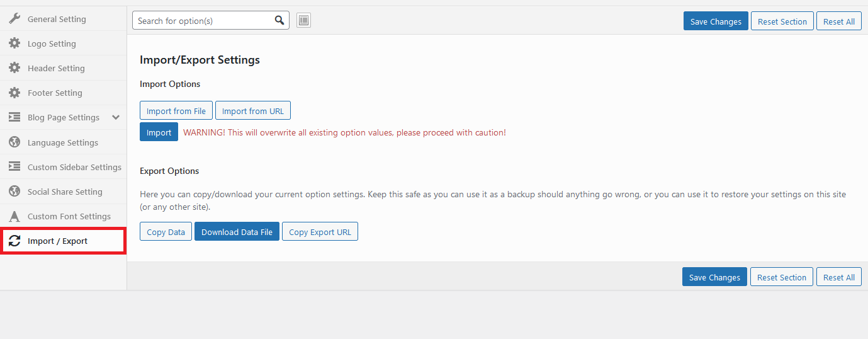Click the refresh arrows icon for Import / Export
The image size is (868, 339).
[14, 241]
